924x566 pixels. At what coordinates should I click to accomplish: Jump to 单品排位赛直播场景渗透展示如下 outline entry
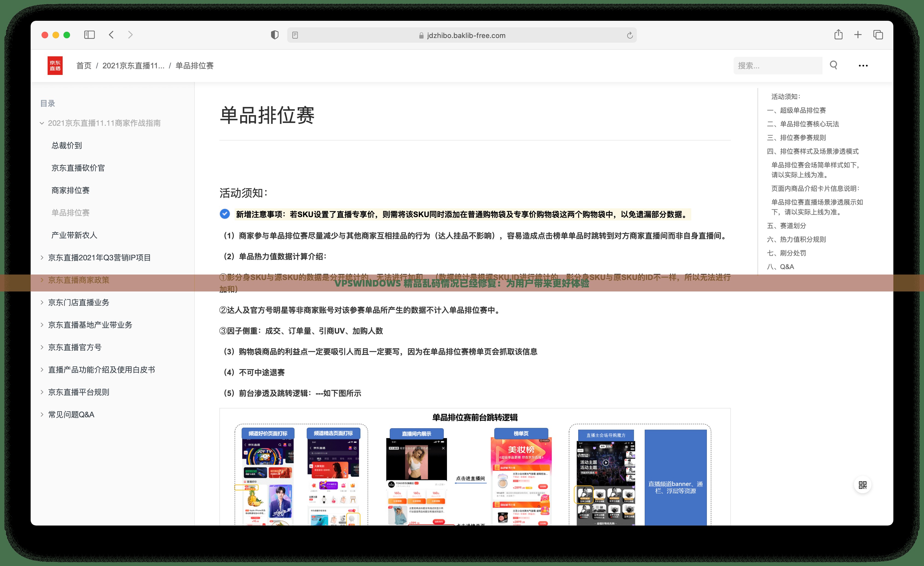(x=817, y=207)
